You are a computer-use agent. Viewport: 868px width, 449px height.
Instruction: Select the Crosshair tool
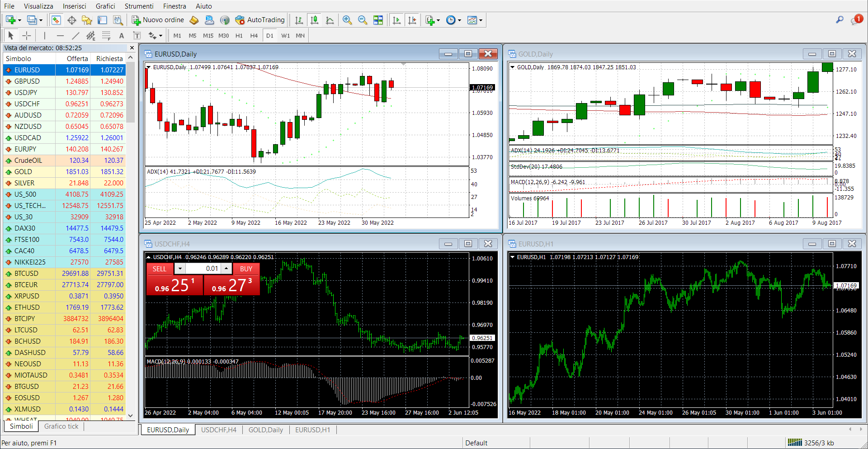click(27, 35)
